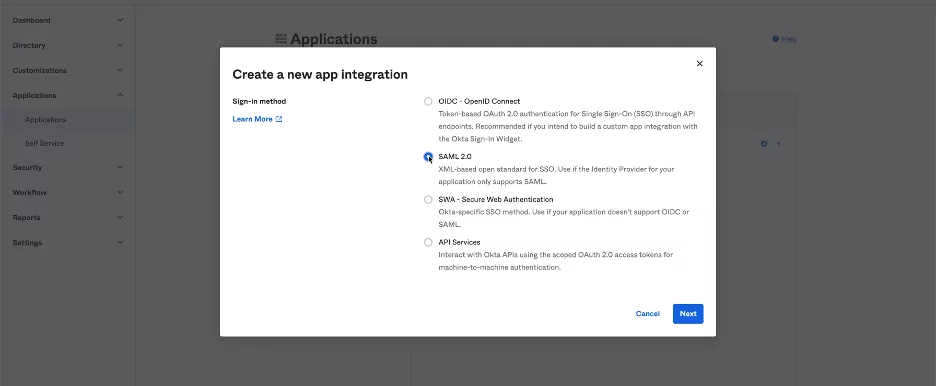Expand the Customizations sidebar chevron
This screenshot has height=386, width=936.
pos(120,70)
